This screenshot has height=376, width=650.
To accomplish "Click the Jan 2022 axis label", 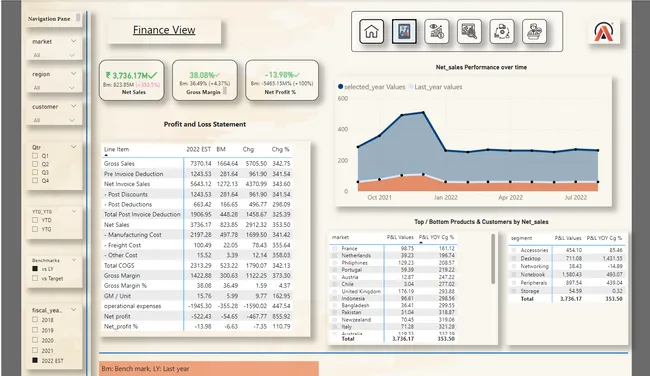I will 446,197.
